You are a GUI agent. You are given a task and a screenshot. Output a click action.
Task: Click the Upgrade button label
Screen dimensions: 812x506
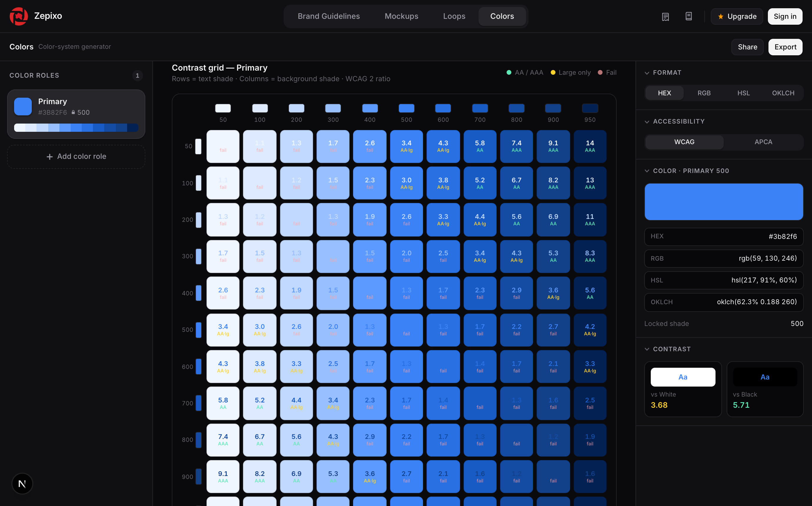pyautogui.click(x=742, y=16)
